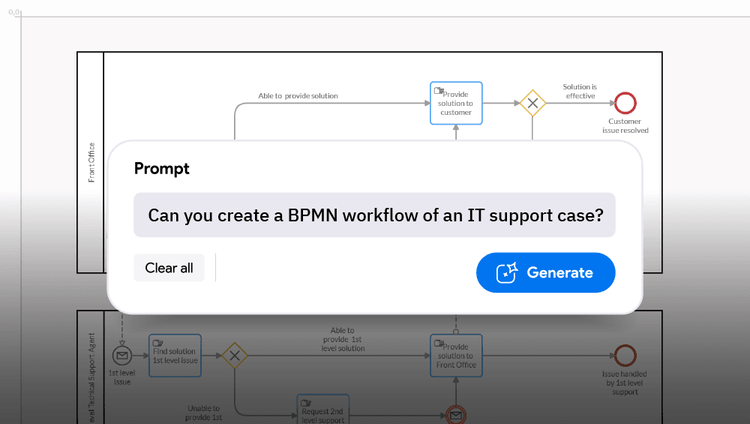750x424 pixels.
Task: Select the gateway before Solution is effective
Action: (532, 102)
